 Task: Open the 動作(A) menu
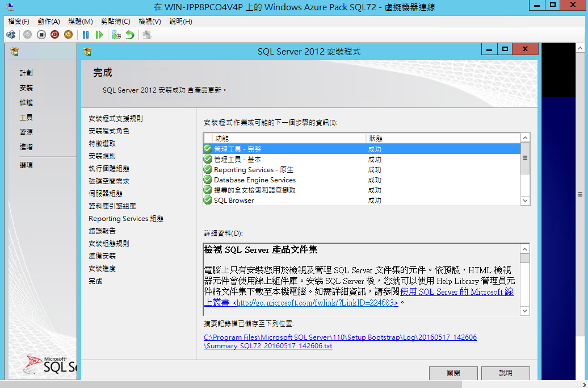pyautogui.click(x=49, y=22)
